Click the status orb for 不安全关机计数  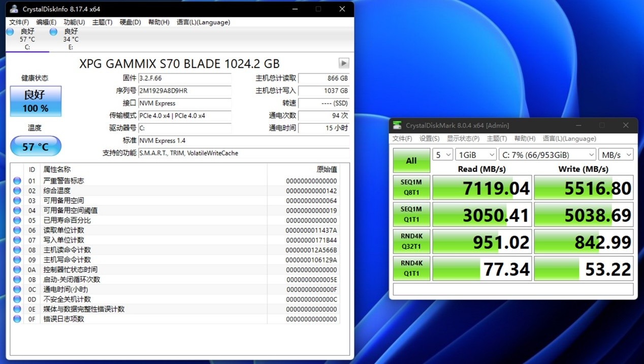(x=17, y=299)
